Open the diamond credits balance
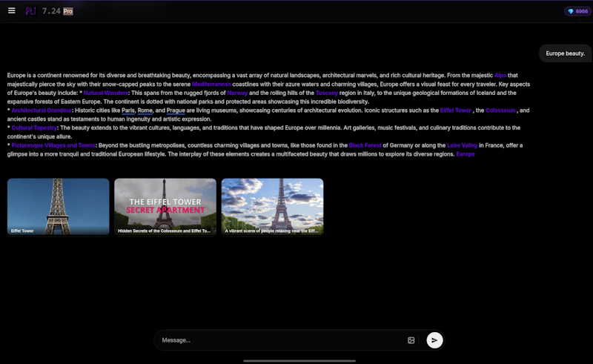This screenshot has width=593, height=364. (x=578, y=11)
